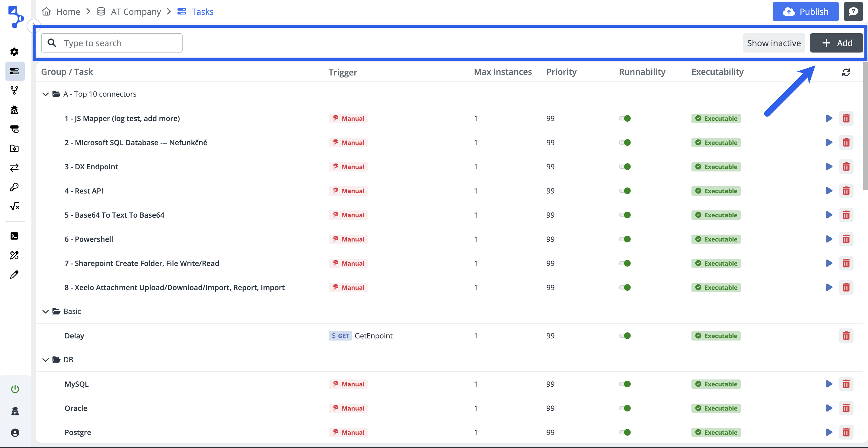Click the Publish button
868x448 pixels.
coord(805,11)
